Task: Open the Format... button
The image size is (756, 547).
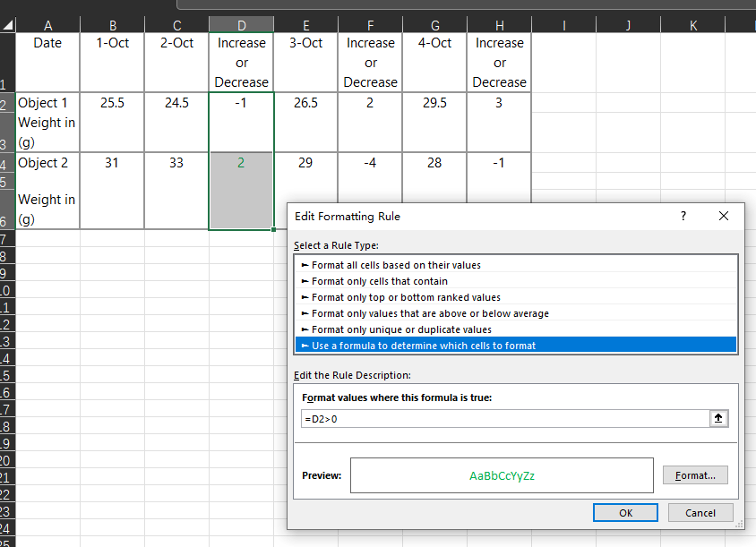Action: [x=695, y=475]
